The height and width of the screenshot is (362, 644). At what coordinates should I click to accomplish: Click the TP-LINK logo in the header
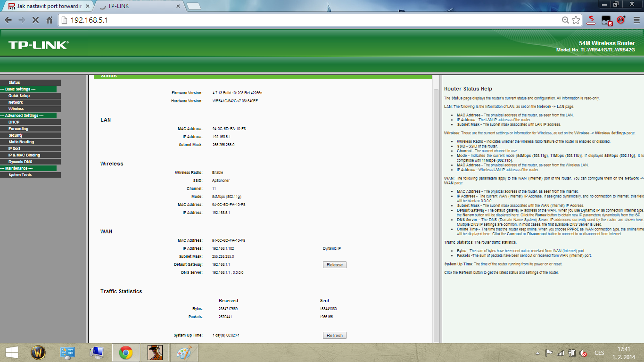[x=38, y=45]
